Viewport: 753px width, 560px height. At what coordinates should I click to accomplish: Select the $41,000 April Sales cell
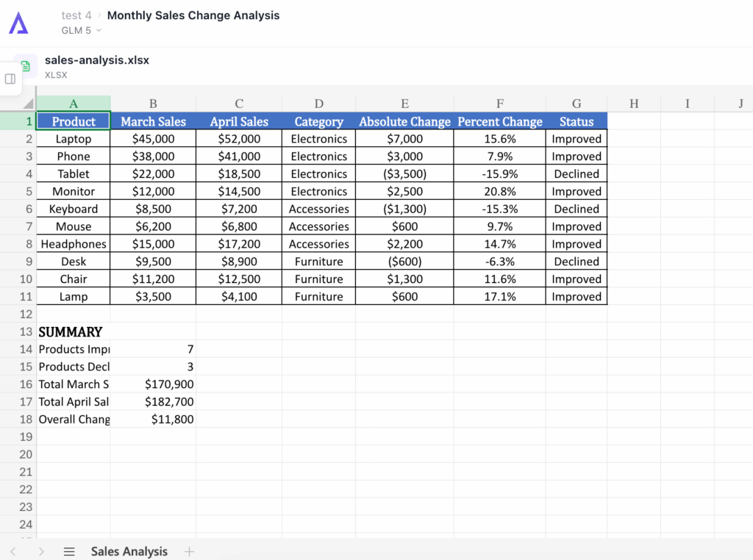239,157
